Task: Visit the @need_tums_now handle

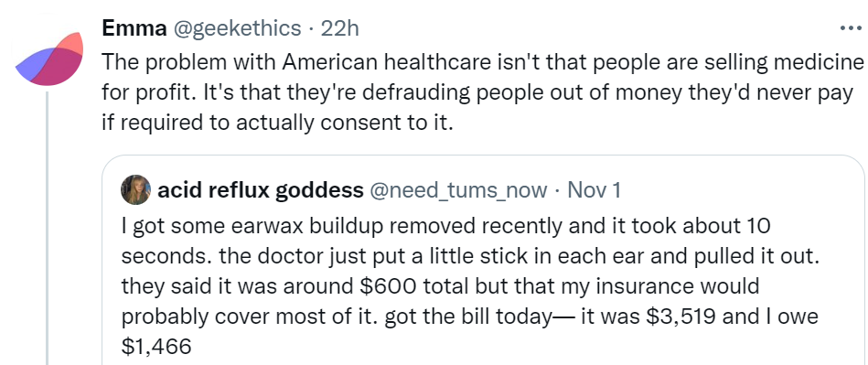Action: tap(458, 190)
